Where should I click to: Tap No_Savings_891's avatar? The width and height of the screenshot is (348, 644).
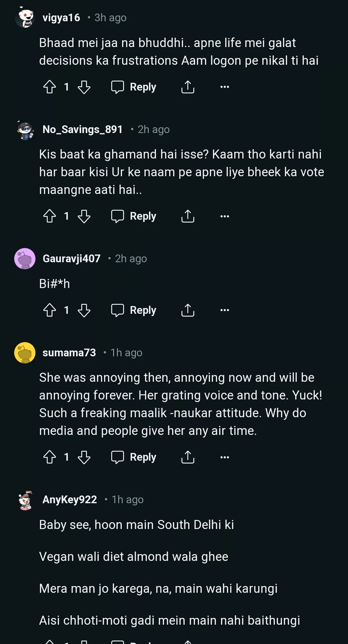point(25,130)
